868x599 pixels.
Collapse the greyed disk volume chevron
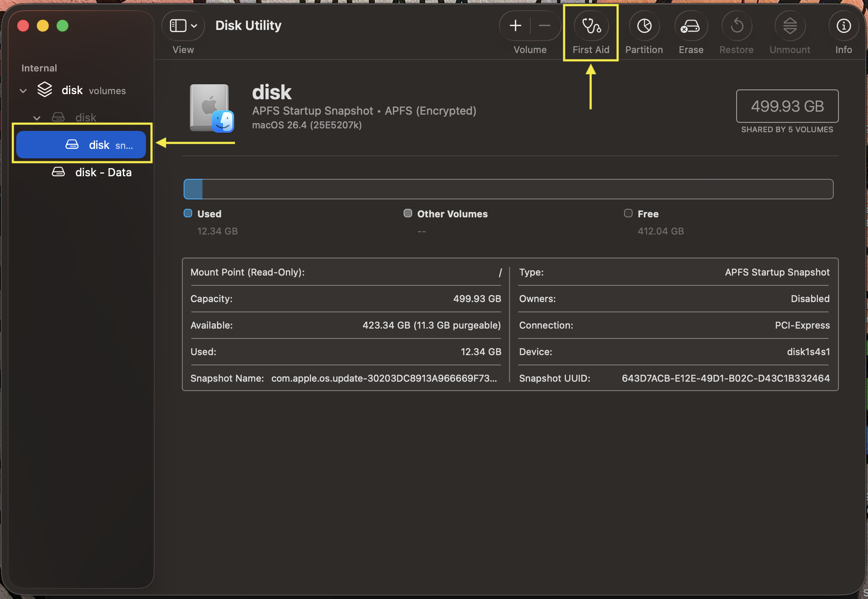[37, 118]
